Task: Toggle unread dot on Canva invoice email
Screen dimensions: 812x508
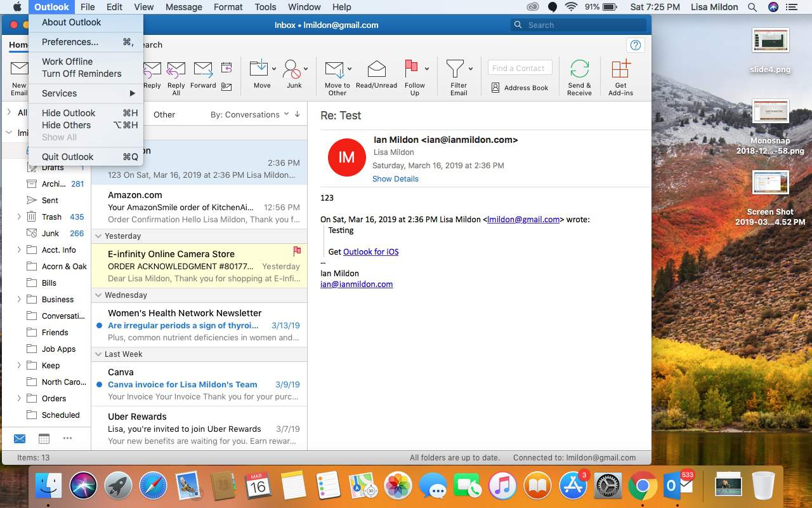Action: click(99, 385)
